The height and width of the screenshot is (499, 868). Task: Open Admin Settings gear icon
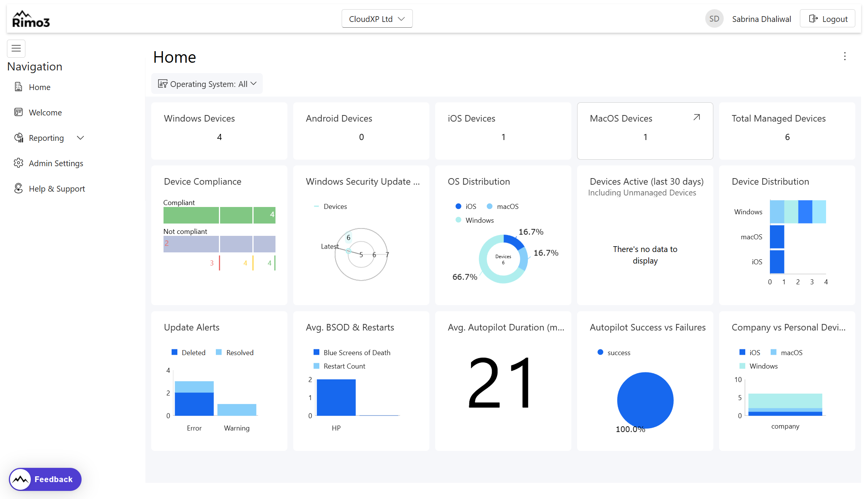18,163
